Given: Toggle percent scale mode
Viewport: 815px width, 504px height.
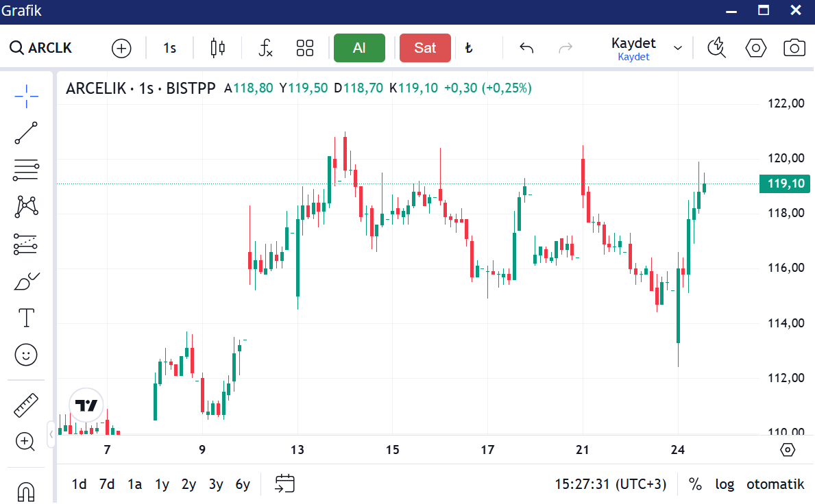Looking at the screenshot, I should (x=696, y=484).
